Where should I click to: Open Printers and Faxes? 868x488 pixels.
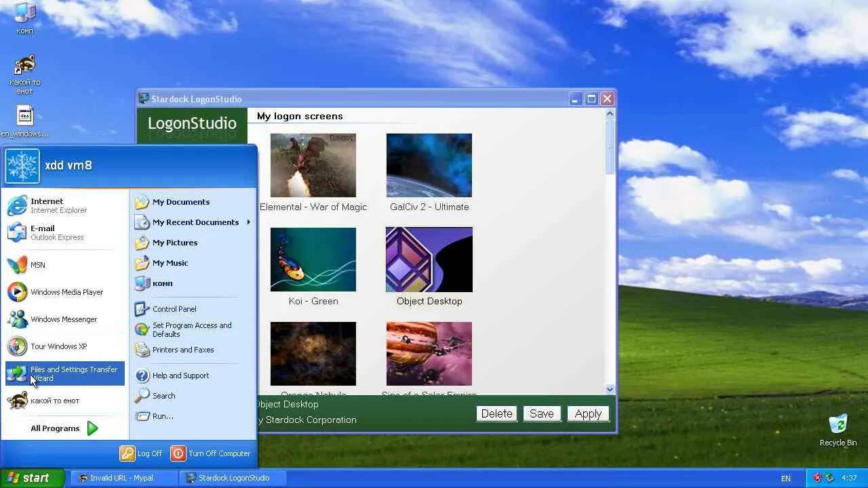click(193, 350)
